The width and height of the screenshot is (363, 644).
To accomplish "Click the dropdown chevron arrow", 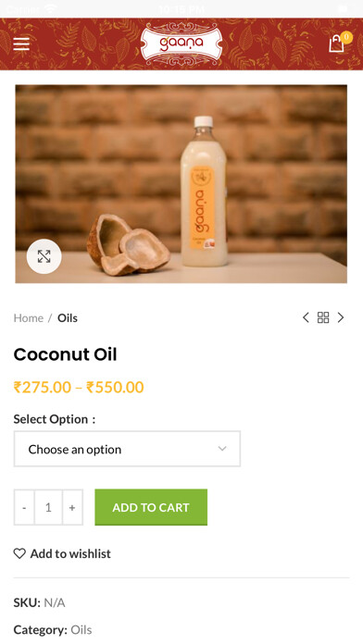I will 222,449.
